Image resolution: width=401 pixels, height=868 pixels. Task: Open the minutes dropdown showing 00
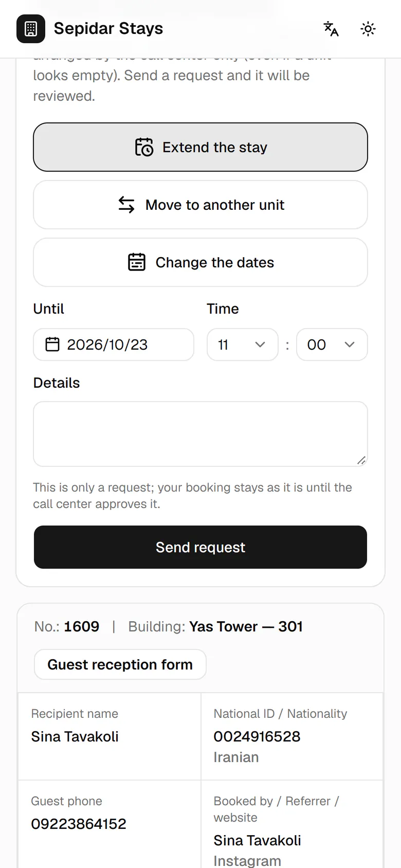coord(332,345)
